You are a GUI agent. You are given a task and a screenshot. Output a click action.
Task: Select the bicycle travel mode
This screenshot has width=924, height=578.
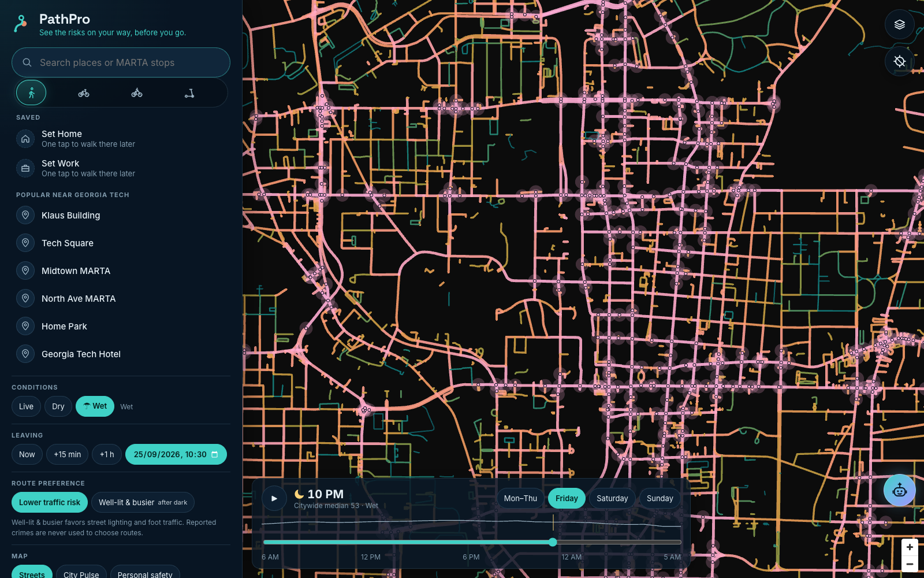84,92
